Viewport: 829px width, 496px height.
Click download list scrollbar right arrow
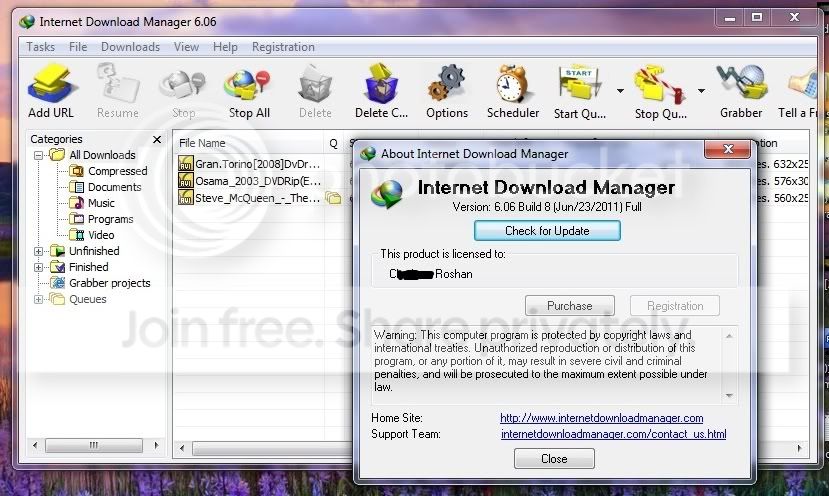pos(799,448)
